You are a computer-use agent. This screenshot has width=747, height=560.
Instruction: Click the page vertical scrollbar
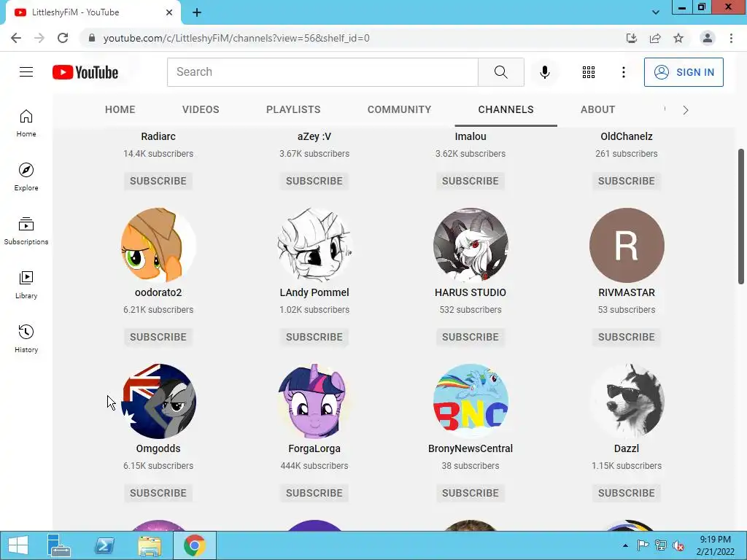coord(741,217)
